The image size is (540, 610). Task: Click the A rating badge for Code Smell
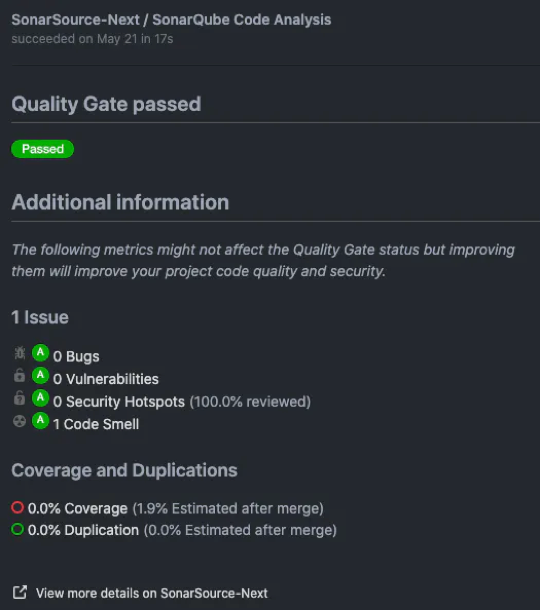[40, 421]
